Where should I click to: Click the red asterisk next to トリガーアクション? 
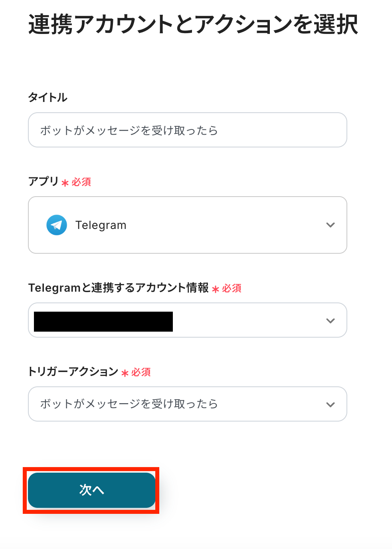[x=125, y=373]
